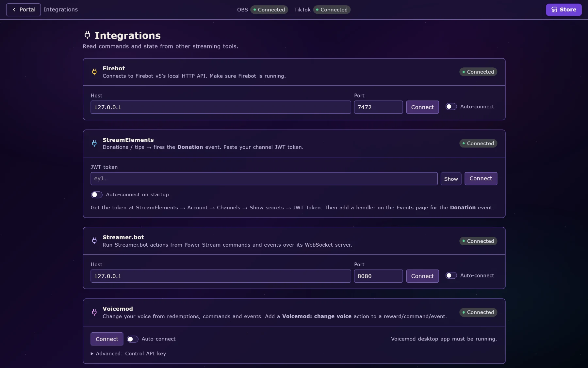Image resolution: width=588 pixels, height=368 pixels.
Task: Click the TikTok label in header
Action: [302, 10]
